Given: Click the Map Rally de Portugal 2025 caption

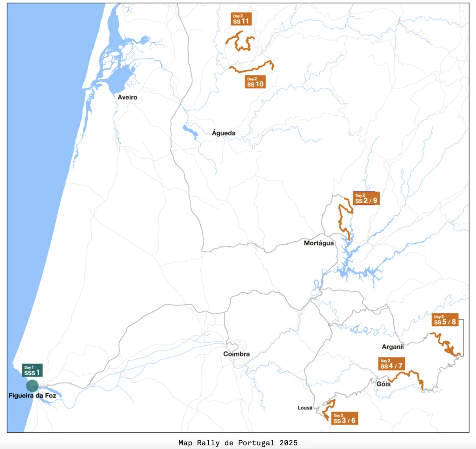Looking at the screenshot, I should coord(238,442).
